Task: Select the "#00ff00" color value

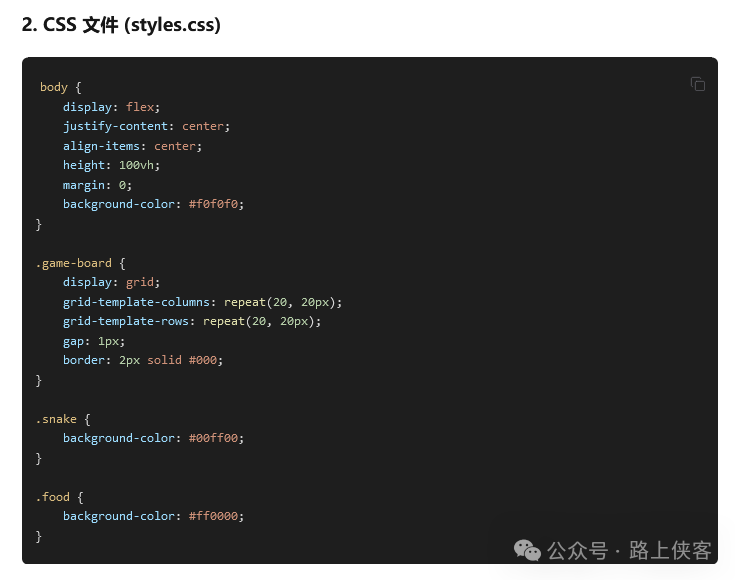Action: [x=213, y=438]
